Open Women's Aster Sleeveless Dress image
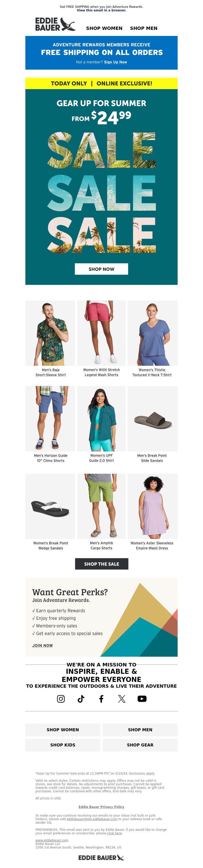 coord(152,506)
